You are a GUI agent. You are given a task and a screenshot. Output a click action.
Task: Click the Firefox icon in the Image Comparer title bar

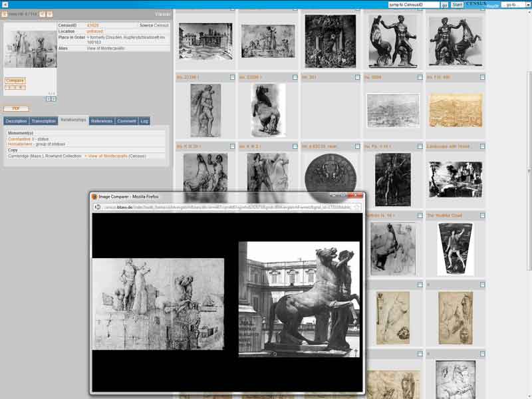94,196
